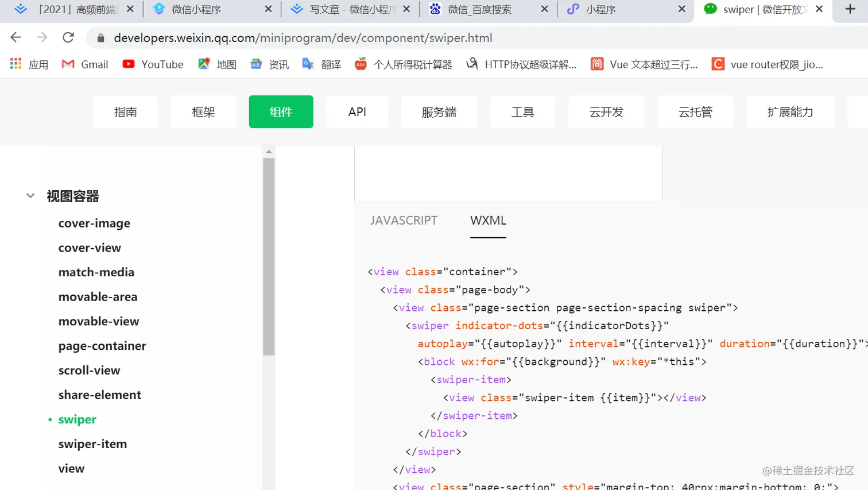The image size is (868, 490).
Task: Open the 资讯 news bookmark
Action: pos(269,64)
